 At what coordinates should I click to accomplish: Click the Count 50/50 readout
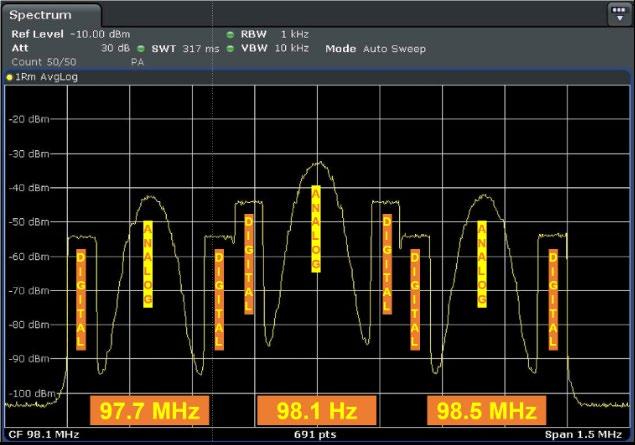click(44, 62)
